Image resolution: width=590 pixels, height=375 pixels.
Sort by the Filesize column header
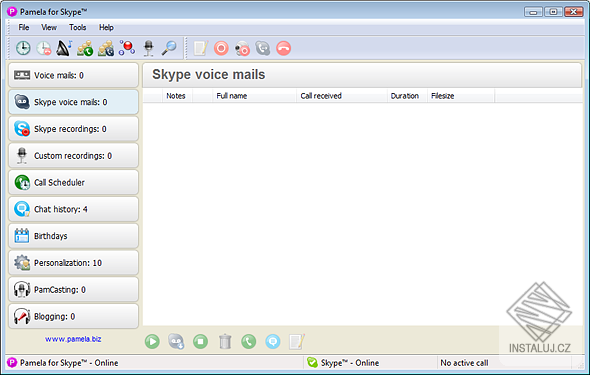coord(461,96)
